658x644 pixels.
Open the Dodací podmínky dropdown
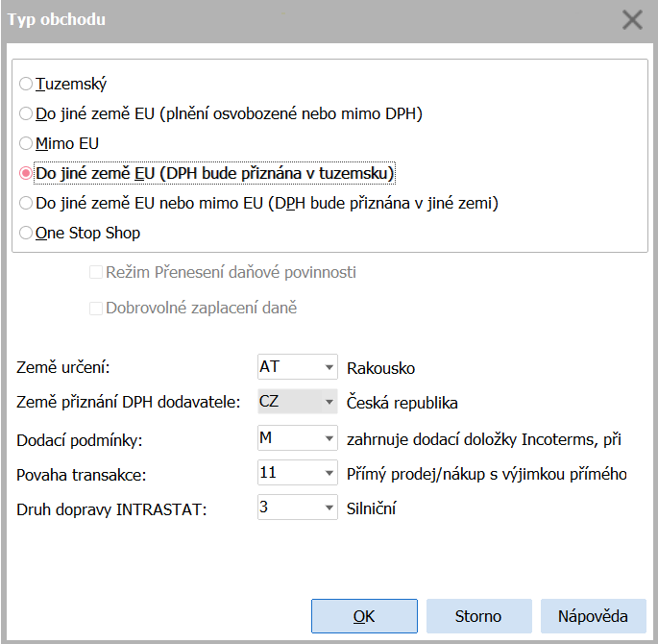pos(329,439)
